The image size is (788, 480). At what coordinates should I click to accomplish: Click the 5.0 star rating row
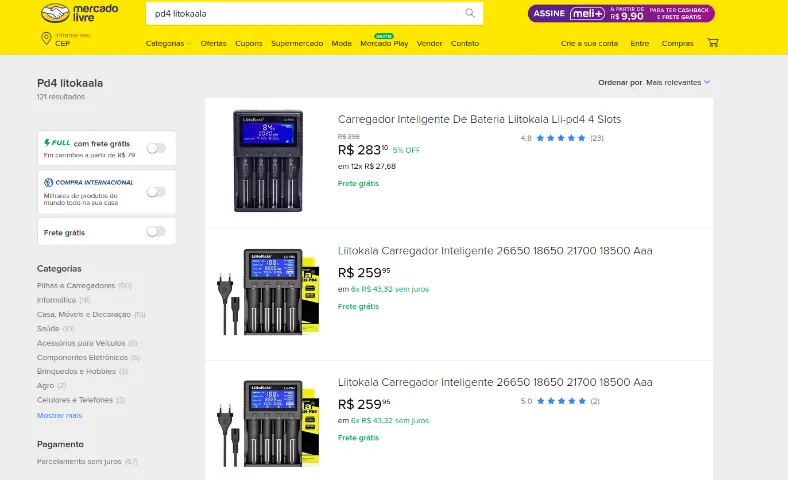click(560, 401)
